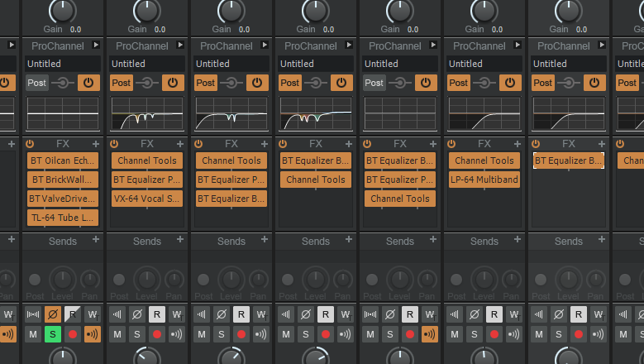The width and height of the screenshot is (644, 364).
Task: Open the VX-64 Vocal Strip effect
Action: (146, 199)
